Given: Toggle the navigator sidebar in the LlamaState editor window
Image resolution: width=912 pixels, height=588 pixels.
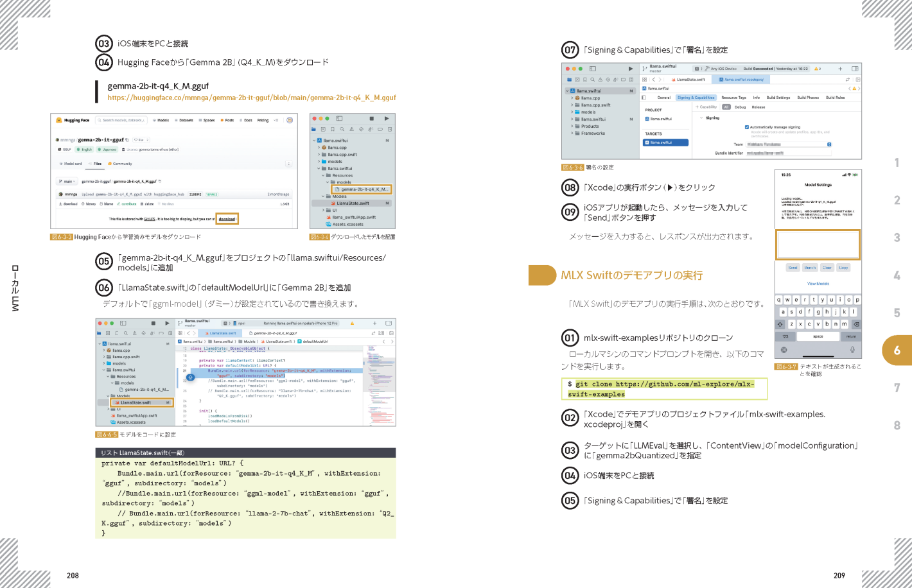Looking at the screenshot, I should pos(123,324).
